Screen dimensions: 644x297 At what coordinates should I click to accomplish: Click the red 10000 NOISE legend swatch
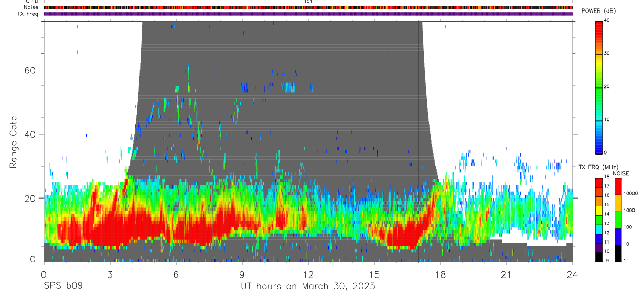tap(617, 186)
